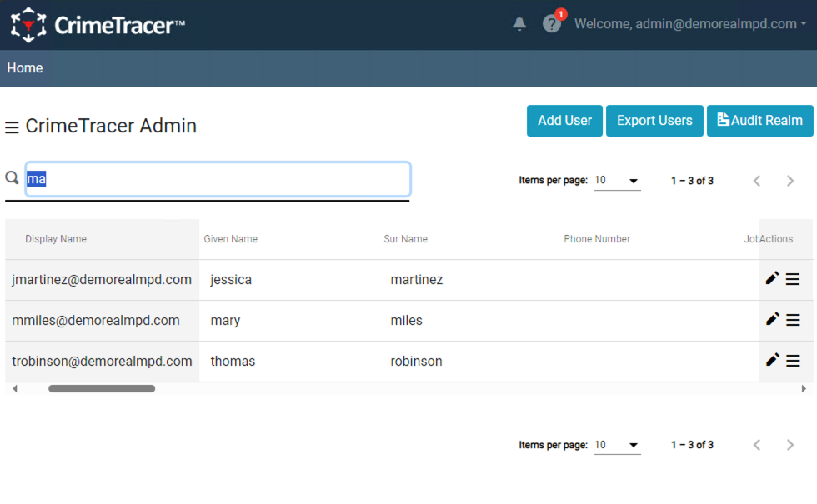817x504 pixels.
Task: Open the bottom Items per page dropdown
Action: pos(617,445)
